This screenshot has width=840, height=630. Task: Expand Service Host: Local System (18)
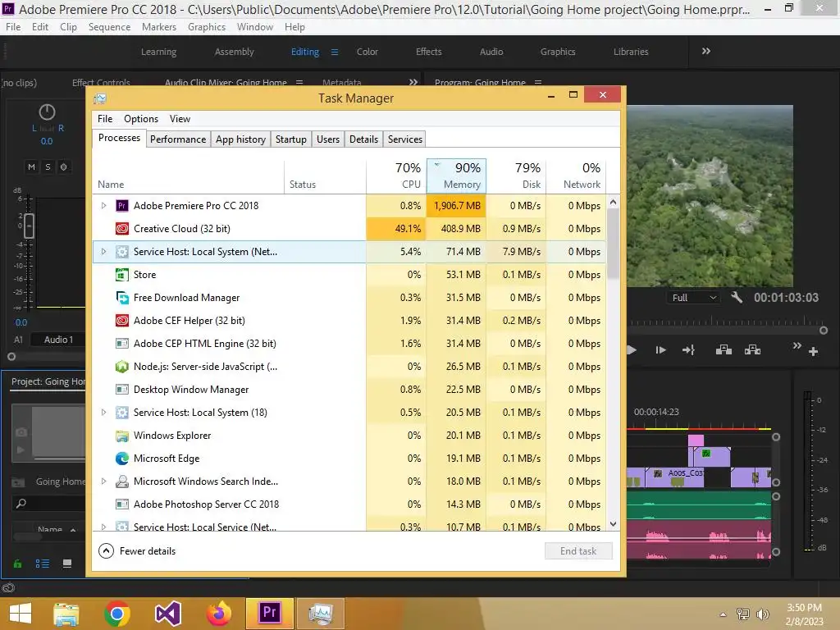(104, 413)
